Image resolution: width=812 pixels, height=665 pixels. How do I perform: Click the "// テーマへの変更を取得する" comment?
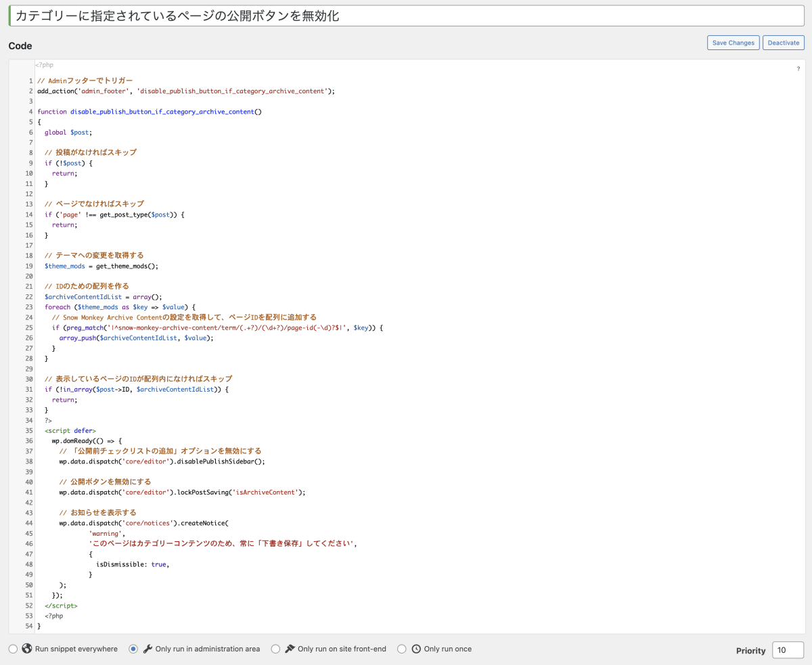coord(94,255)
